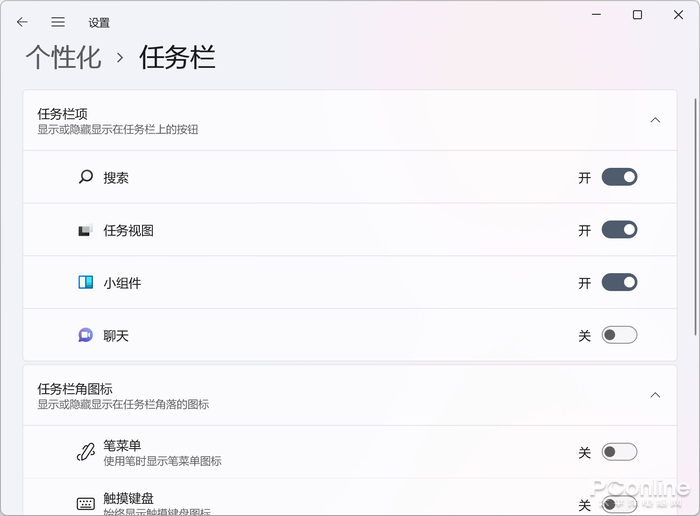This screenshot has height=516, width=700.
Task: Maximize the Settings window
Action: pyautogui.click(x=637, y=15)
